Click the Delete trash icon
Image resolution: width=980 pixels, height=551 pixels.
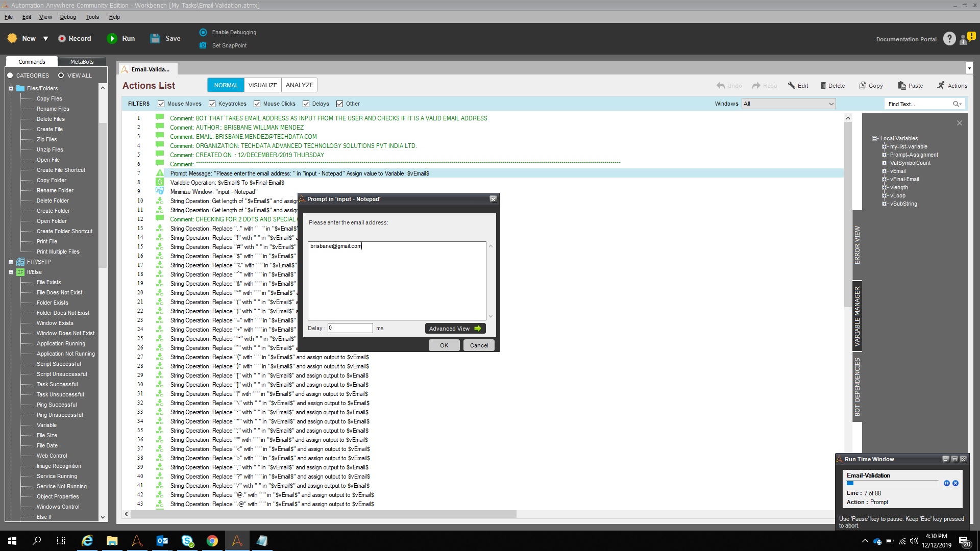point(823,86)
